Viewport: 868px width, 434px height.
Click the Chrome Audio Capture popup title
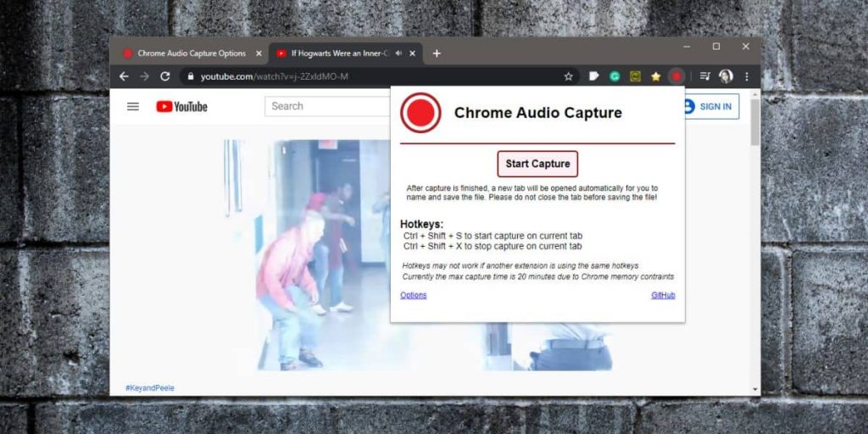pos(538,113)
